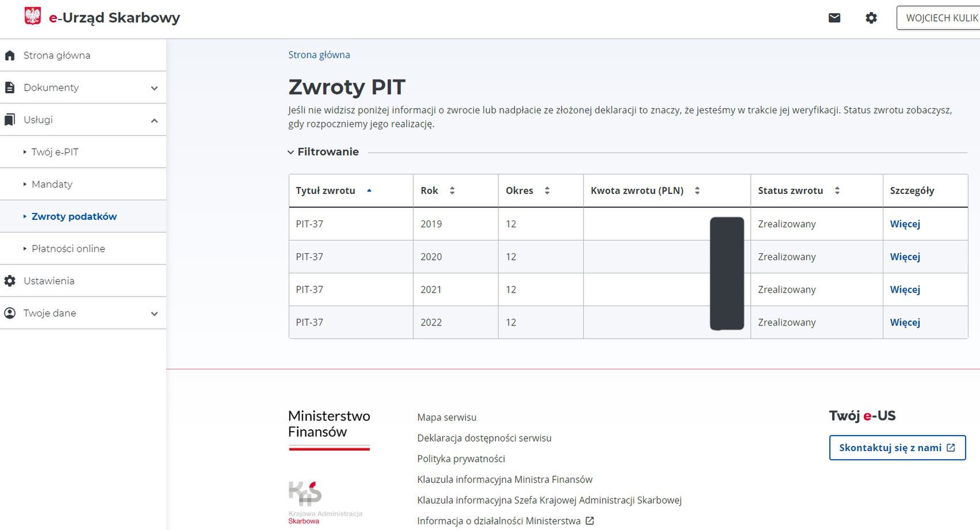Click the e-Urząd Skarbowy eagle logo
980x530 pixels.
[32, 16]
